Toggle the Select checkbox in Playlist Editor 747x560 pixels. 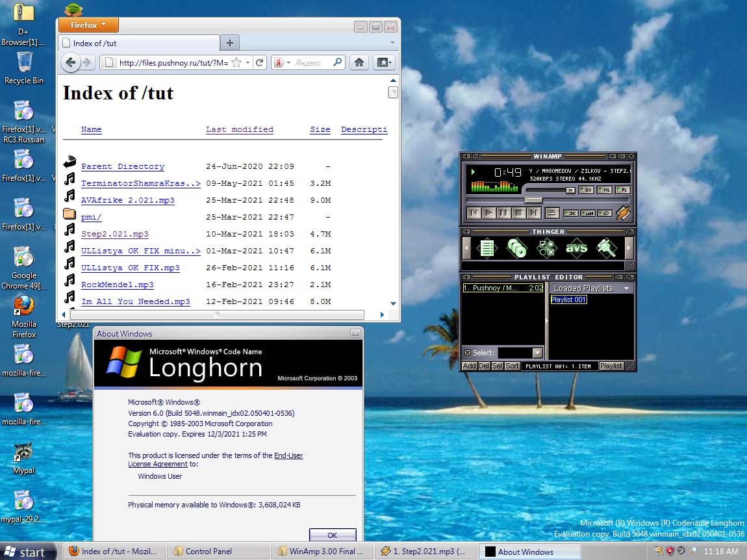(x=467, y=353)
